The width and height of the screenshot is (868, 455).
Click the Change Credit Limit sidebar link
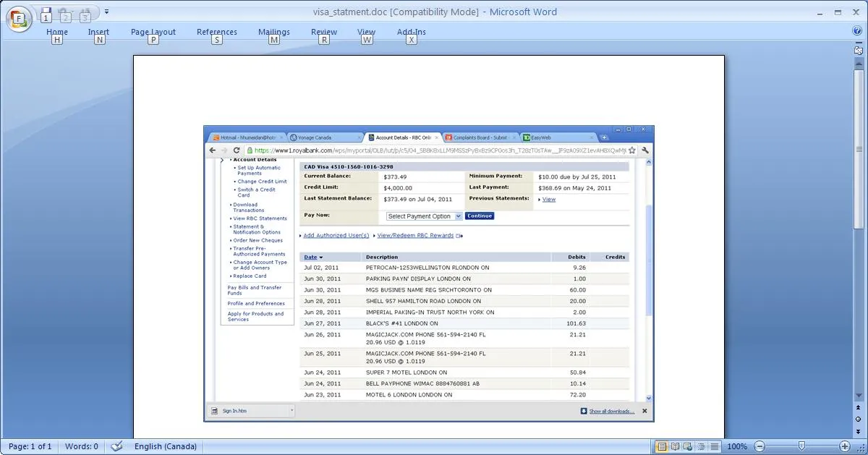point(262,182)
